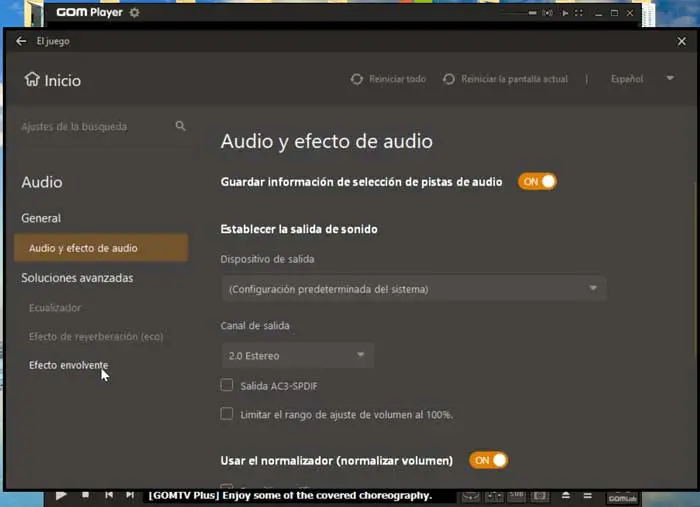The height and width of the screenshot is (507, 700).
Task: Click the screenshot capture icon in player bar
Action: point(540,495)
